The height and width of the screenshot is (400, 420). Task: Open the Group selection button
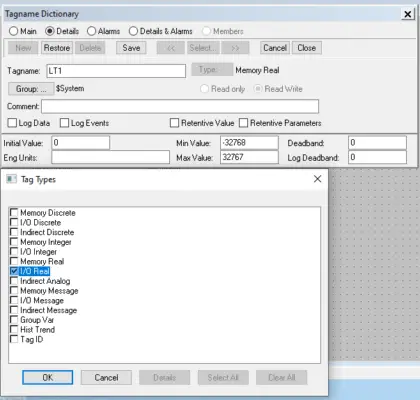click(31, 89)
